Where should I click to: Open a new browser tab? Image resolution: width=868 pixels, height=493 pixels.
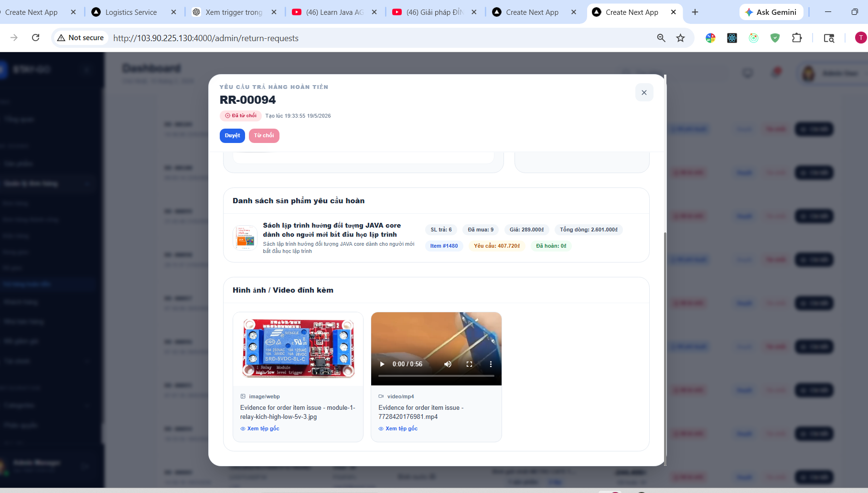[695, 12]
